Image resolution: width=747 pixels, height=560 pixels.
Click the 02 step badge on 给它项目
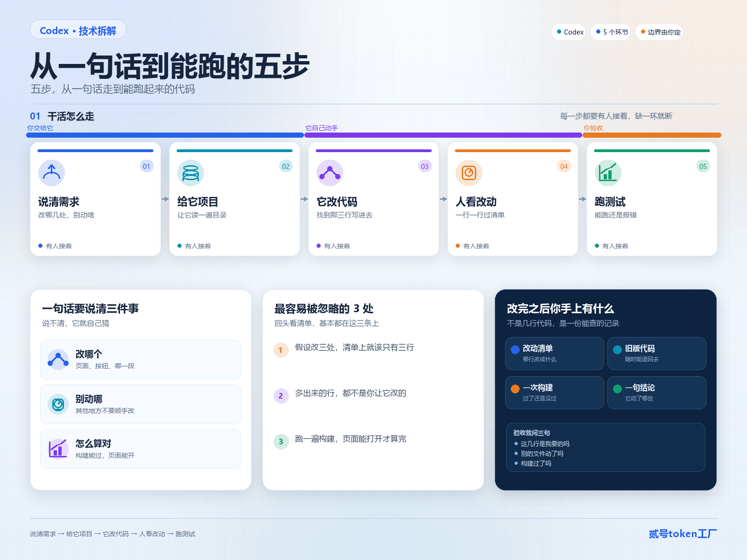(286, 166)
